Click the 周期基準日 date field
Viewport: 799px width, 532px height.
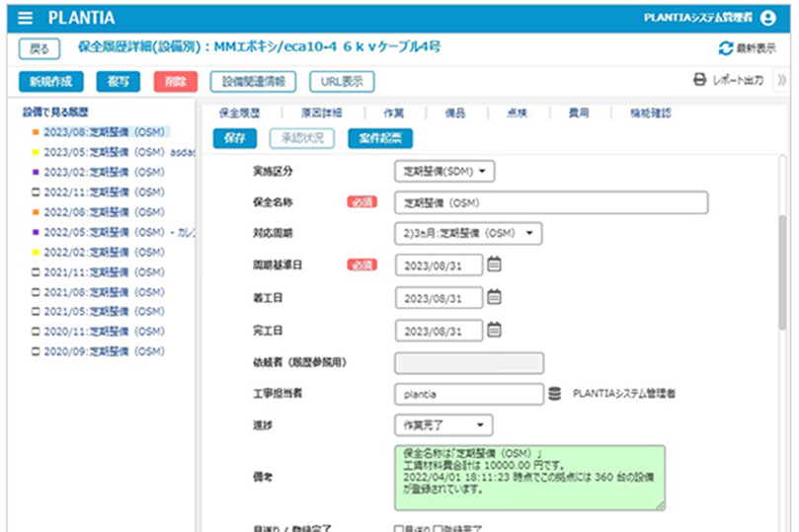click(439, 266)
